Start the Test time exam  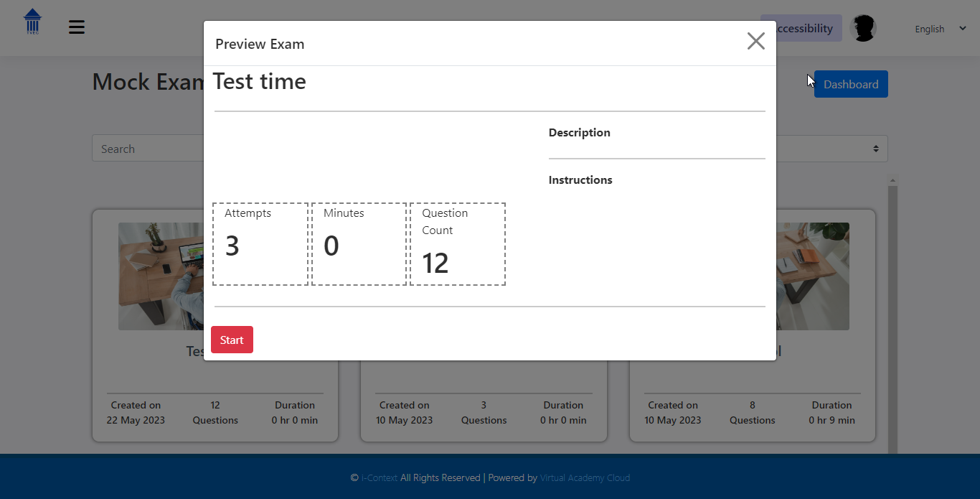232,340
